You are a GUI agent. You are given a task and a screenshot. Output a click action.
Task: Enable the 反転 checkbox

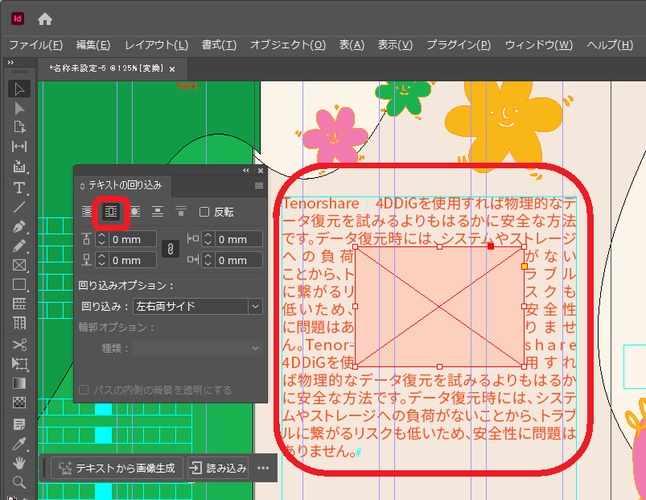[x=204, y=212]
